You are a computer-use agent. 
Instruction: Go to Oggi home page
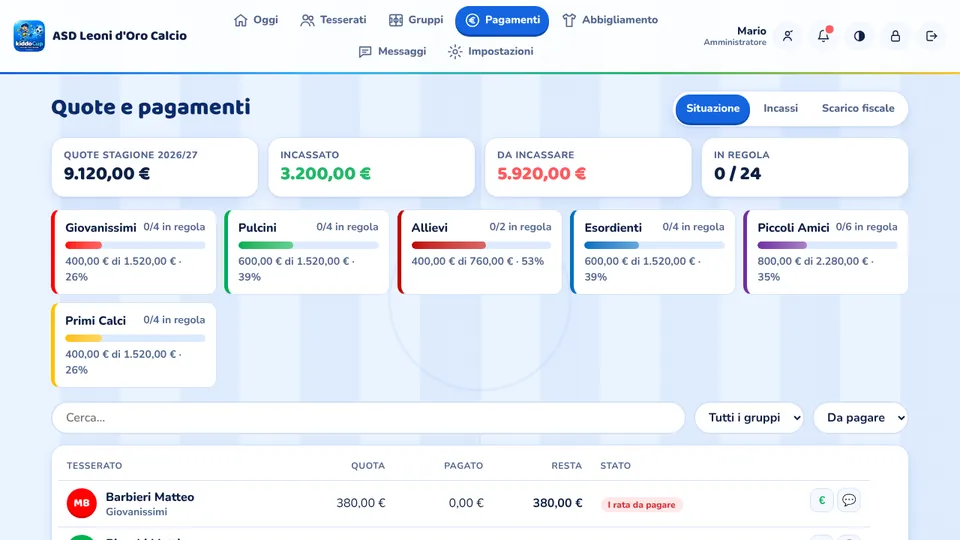[x=256, y=20]
